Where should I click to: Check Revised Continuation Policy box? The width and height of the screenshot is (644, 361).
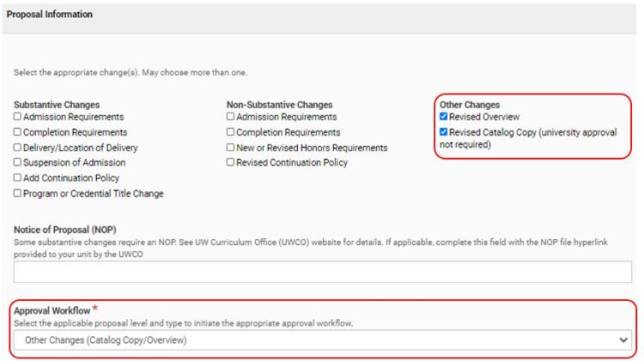[x=230, y=162]
